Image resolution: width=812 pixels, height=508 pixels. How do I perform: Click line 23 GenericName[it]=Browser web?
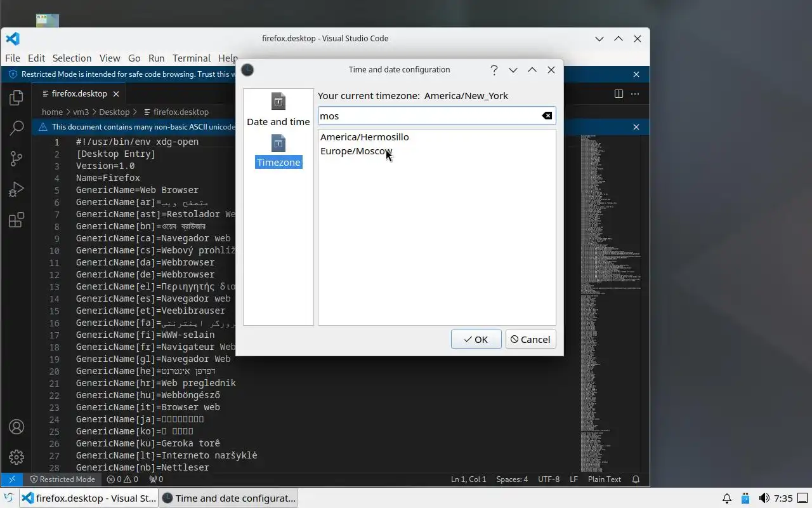148,407
